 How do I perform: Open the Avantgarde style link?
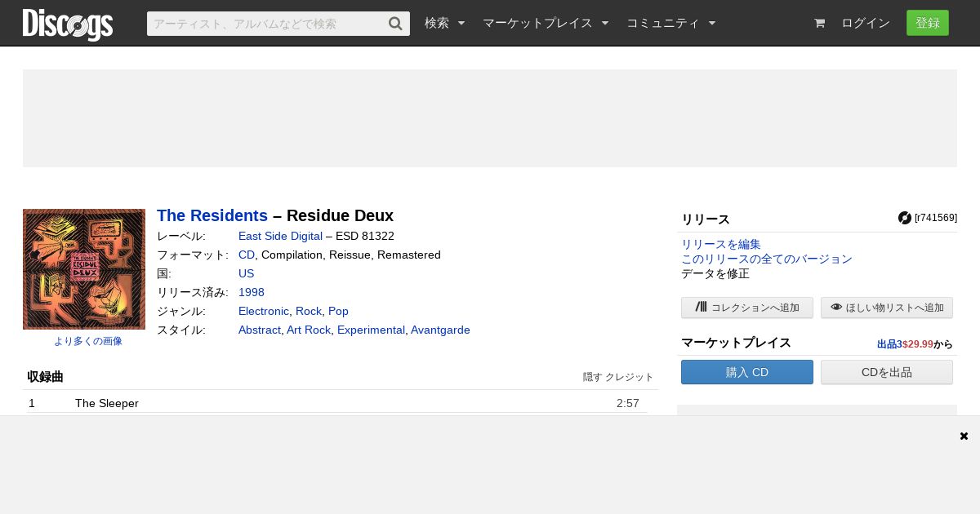click(440, 330)
